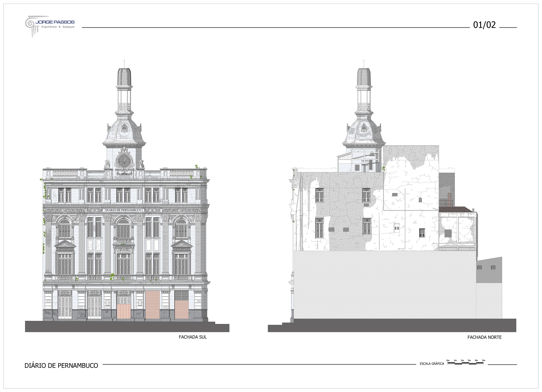The height and width of the screenshot is (392, 542).
Task: Click the ESCALA GRÁFICA label
Action: point(432,364)
